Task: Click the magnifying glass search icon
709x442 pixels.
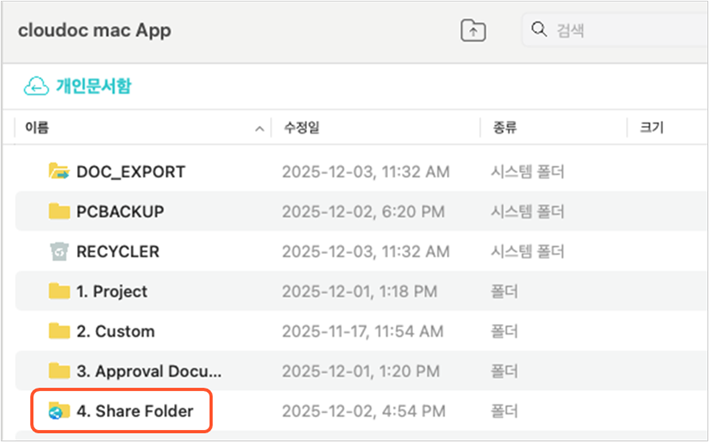Action: click(540, 30)
